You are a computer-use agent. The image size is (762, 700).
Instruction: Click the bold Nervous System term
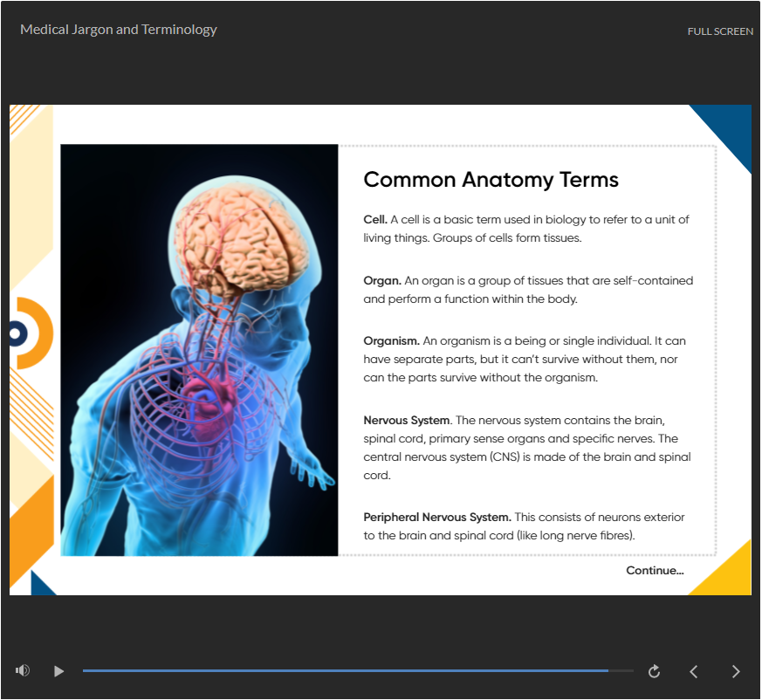[407, 421]
